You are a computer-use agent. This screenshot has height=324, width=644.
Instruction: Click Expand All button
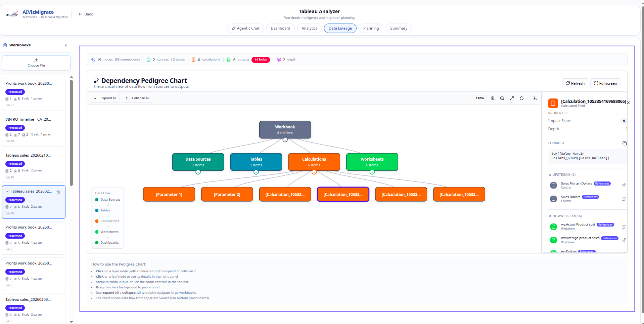click(105, 98)
